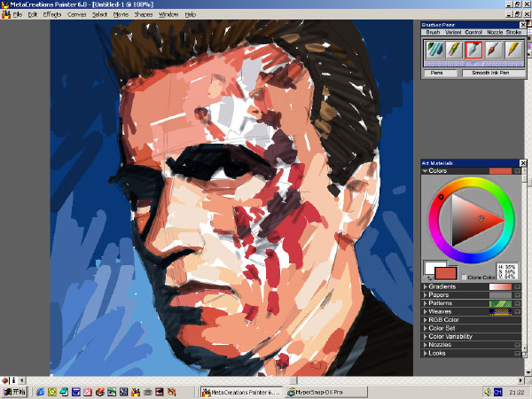The image size is (532, 399).
Task: Click the drawing mode icon below canvas
Action: (x=4, y=380)
